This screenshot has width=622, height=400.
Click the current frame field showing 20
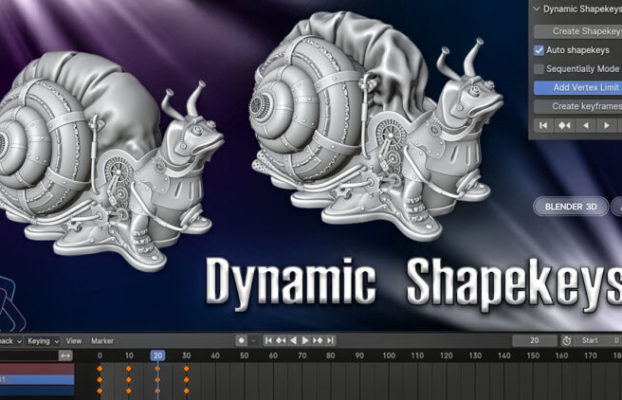[x=534, y=340]
